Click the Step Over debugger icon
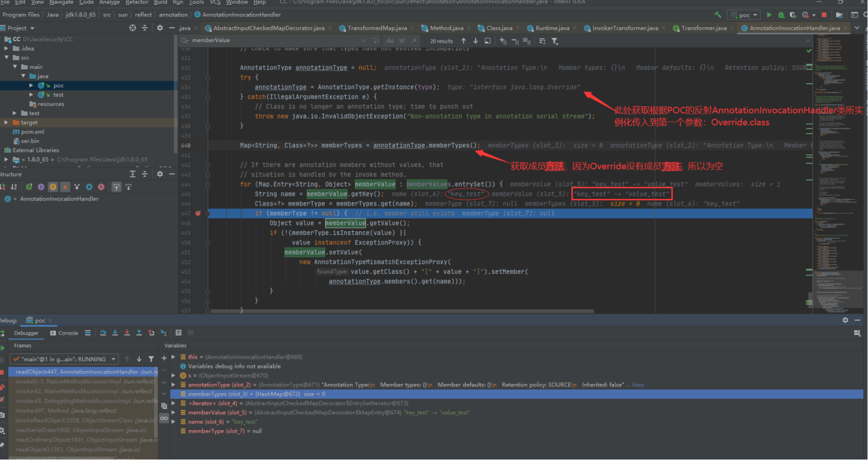 coord(103,333)
